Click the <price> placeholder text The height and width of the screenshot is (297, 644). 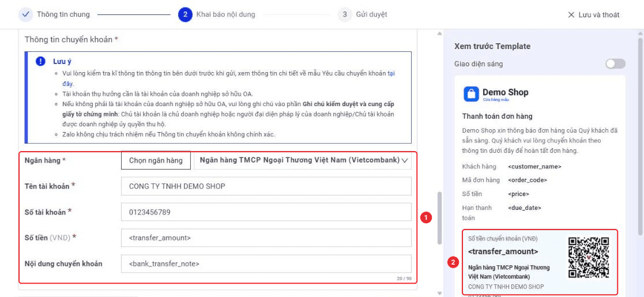pyautogui.click(x=518, y=194)
